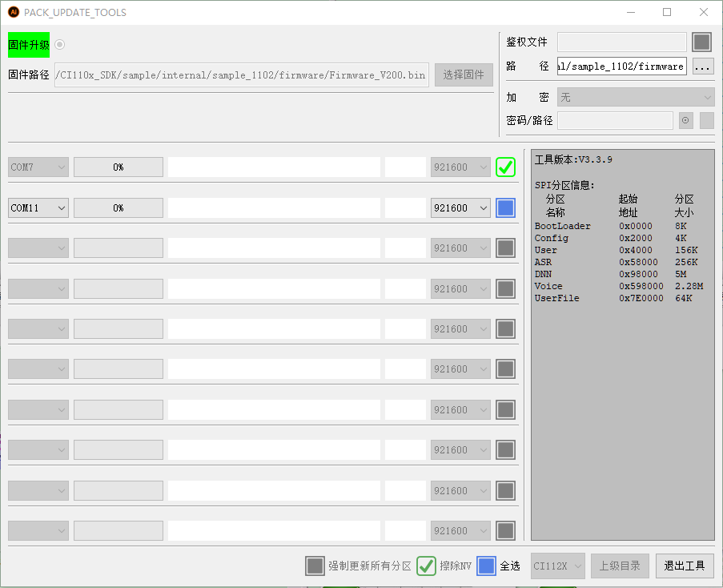Click the DNN partition name
The width and height of the screenshot is (723, 588).
coord(543,274)
